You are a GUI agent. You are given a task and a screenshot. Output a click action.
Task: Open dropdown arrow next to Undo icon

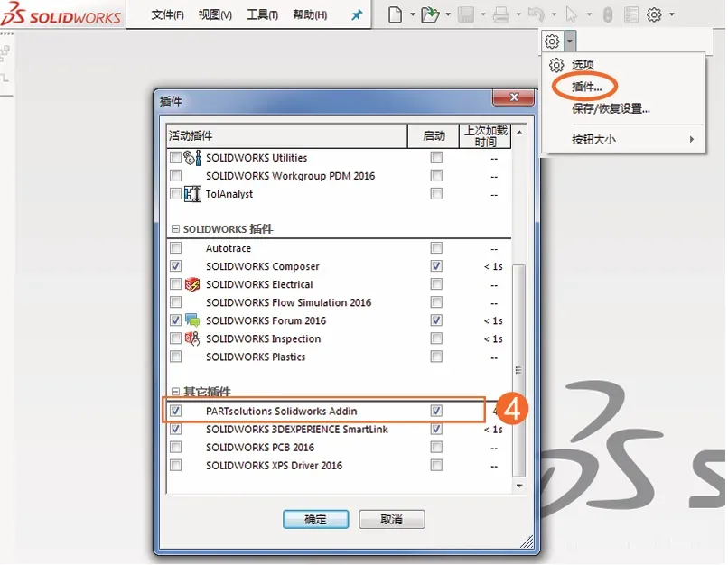[x=554, y=14]
